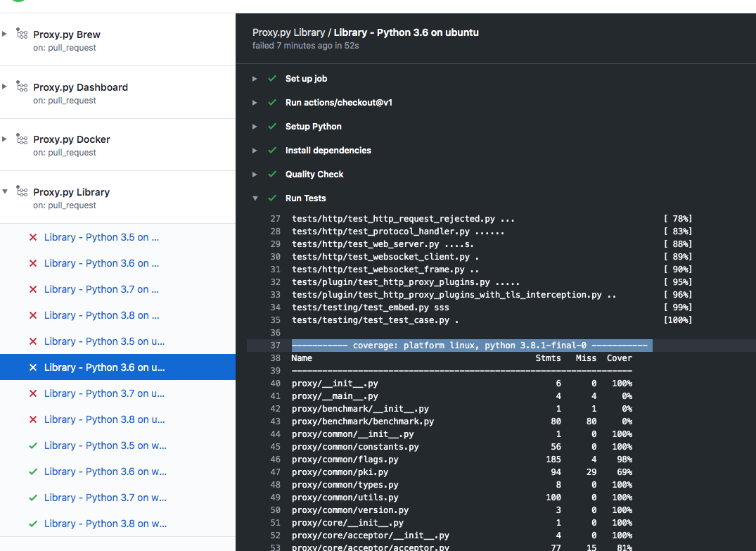Image resolution: width=756 pixels, height=551 pixels.
Task: Collapse the Proxy.py Library workflow
Action: [x=4, y=191]
